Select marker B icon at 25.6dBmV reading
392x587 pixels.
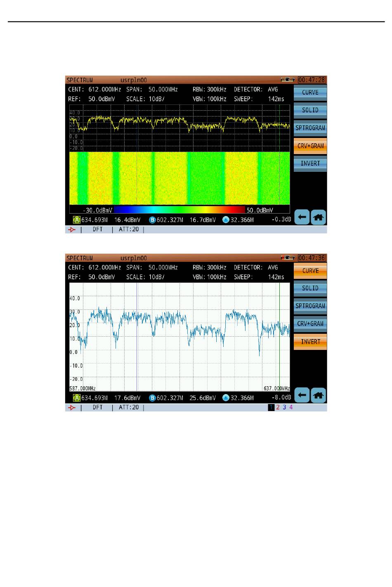152,398
